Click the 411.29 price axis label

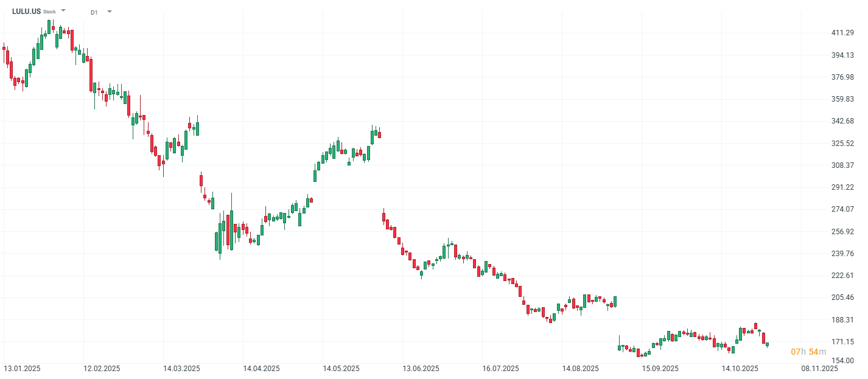point(842,33)
